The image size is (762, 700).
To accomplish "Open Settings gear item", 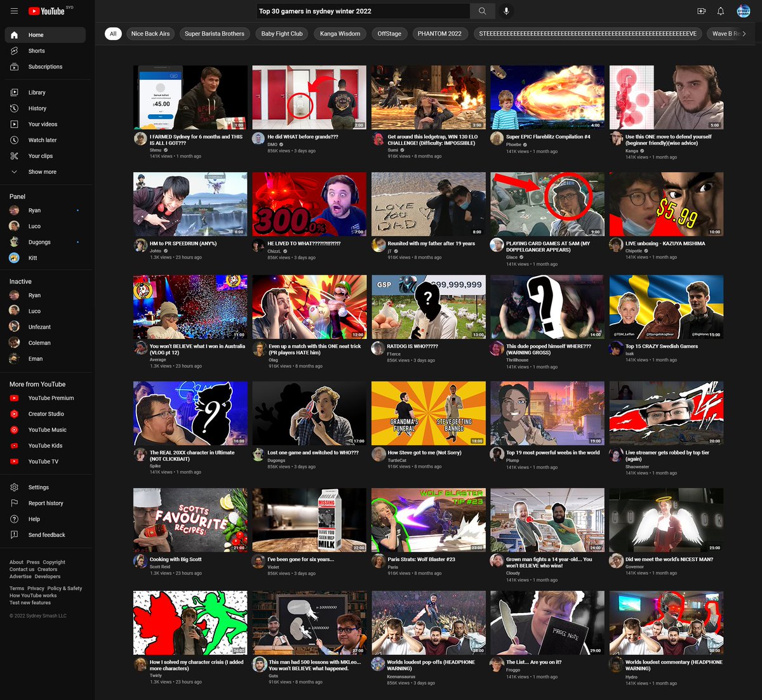I will (x=45, y=487).
